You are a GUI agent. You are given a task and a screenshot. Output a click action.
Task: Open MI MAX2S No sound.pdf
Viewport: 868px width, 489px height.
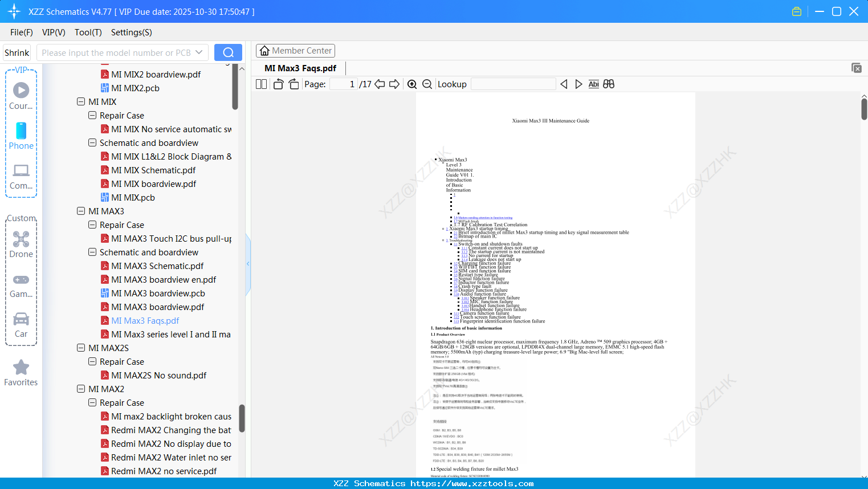(x=154, y=376)
